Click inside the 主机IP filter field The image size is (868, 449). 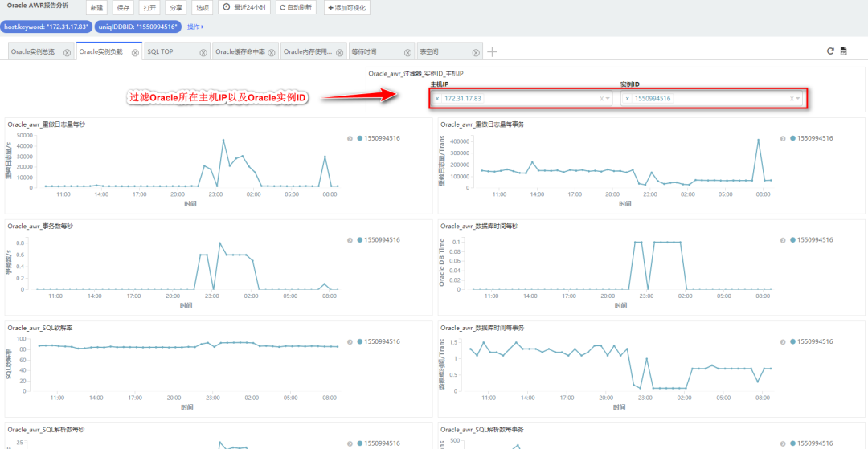tap(522, 99)
